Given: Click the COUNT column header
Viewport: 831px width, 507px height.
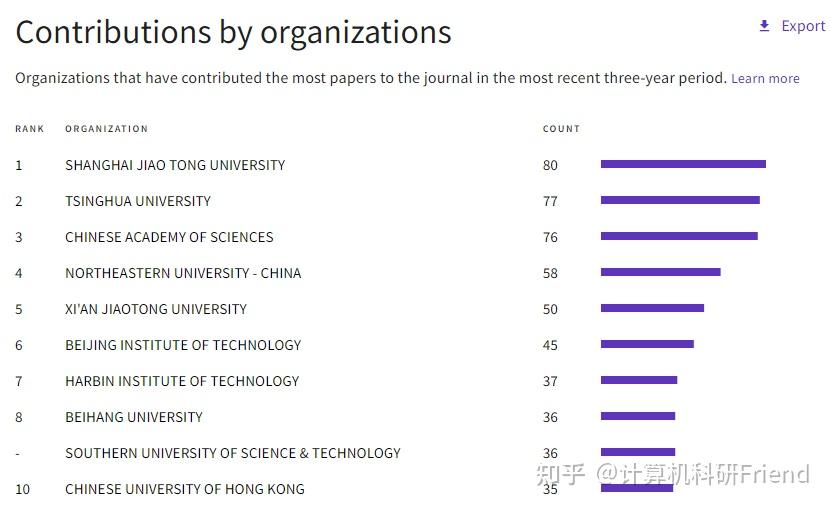Looking at the screenshot, I should (x=561, y=129).
